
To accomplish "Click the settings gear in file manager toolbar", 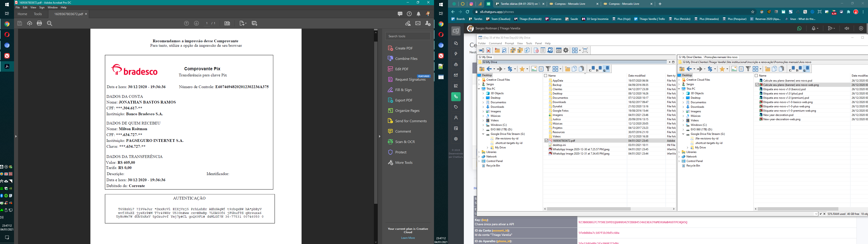I will tap(566, 50).
